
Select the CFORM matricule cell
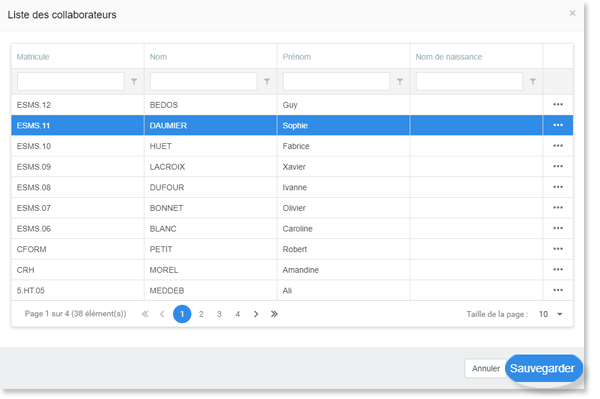click(77, 249)
